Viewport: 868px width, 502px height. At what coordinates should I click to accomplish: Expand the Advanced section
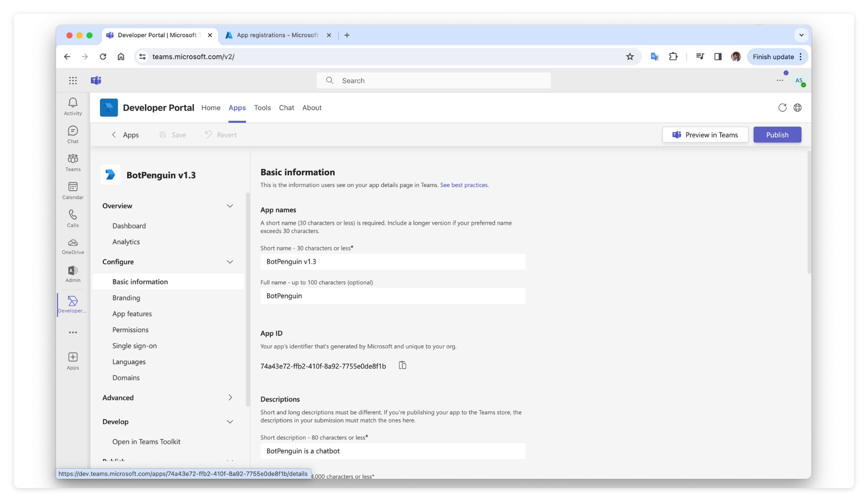(x=230, y=397)
